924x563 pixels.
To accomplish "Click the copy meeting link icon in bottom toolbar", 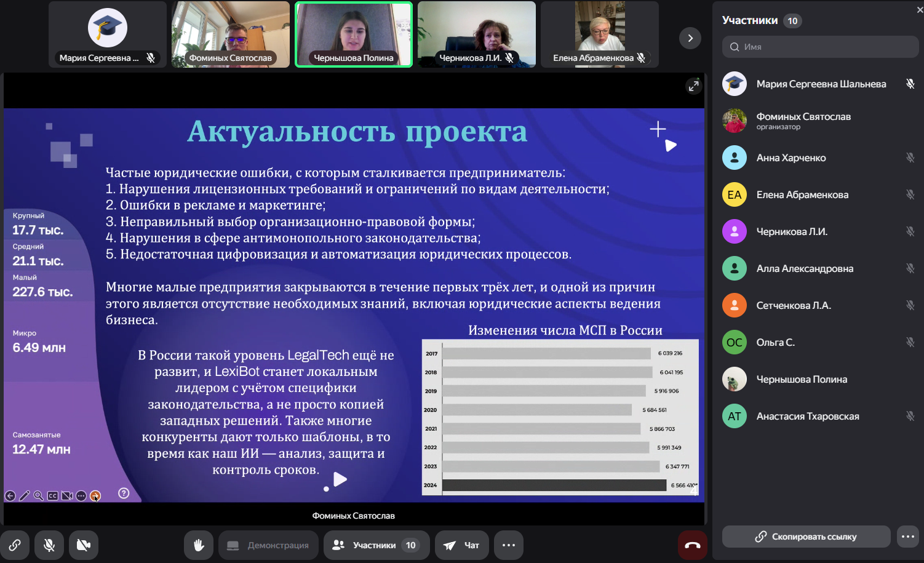I will point(15,545).
